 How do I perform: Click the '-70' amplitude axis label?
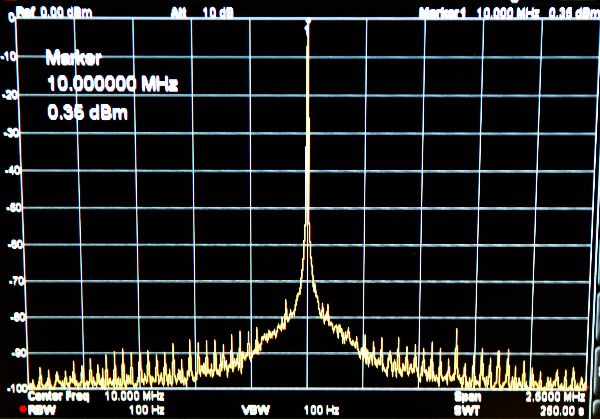click(16, 282)
